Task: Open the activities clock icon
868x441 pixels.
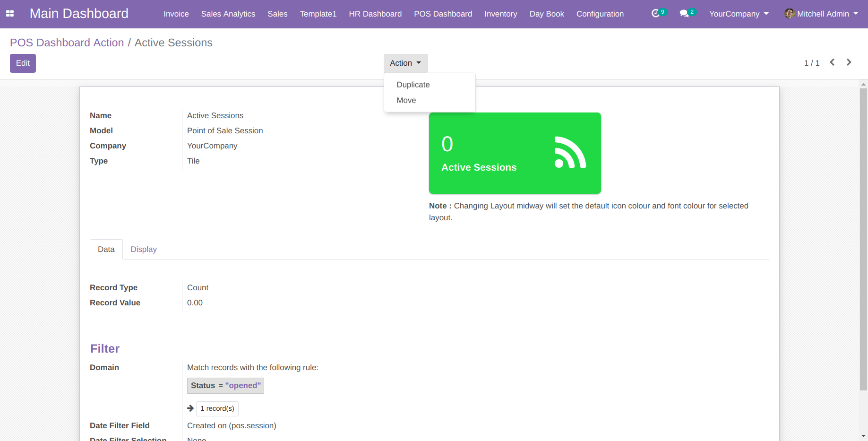Action: click(655, 14)
